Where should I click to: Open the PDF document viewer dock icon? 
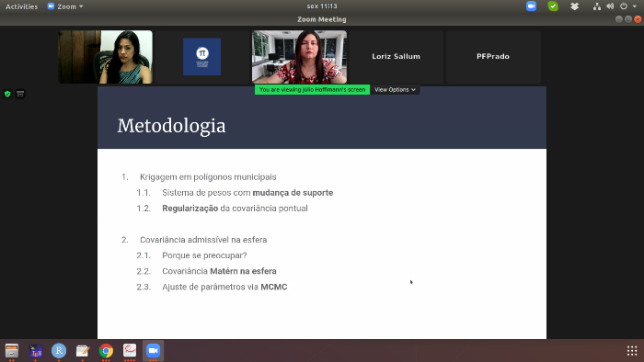tap(130, 351)
